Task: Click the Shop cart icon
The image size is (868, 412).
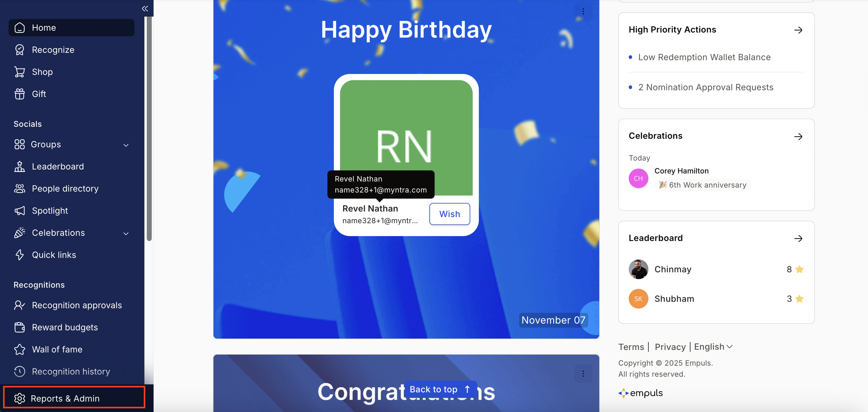Action: coord(20,72)
